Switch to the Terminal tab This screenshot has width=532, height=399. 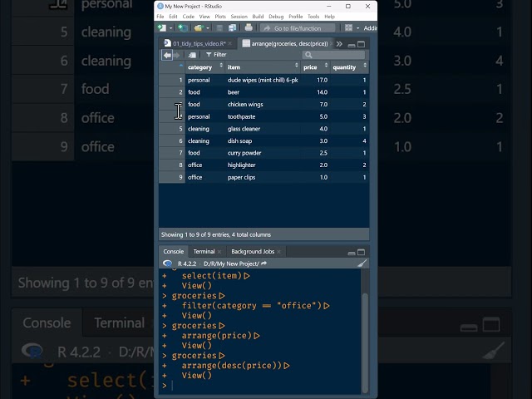(x=204, y=251)
